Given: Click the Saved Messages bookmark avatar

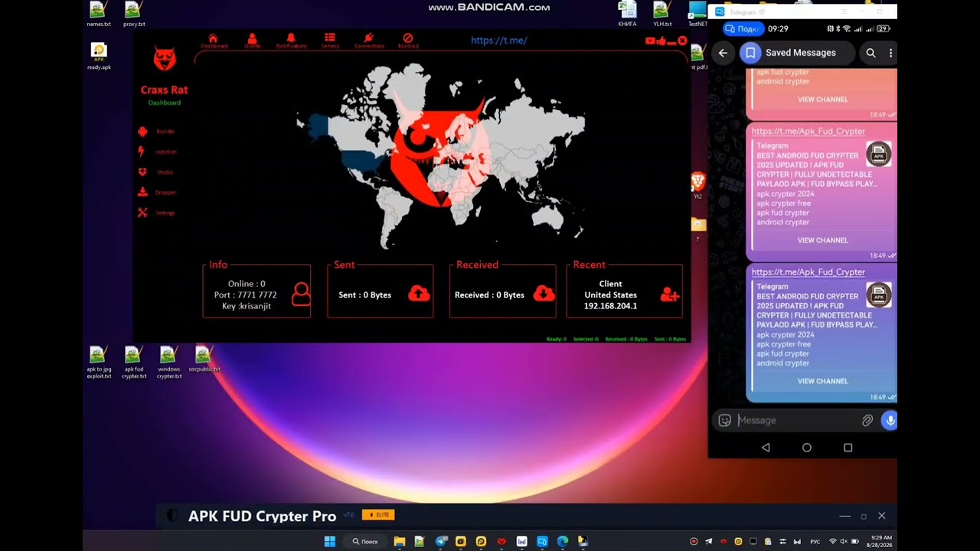Looking at the screenshot, I should (x=750, y=53).
